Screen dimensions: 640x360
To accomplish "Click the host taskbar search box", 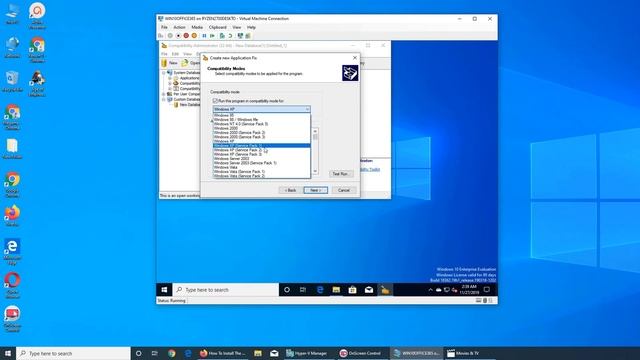I will pyautogui.click(x=73, y=353).
